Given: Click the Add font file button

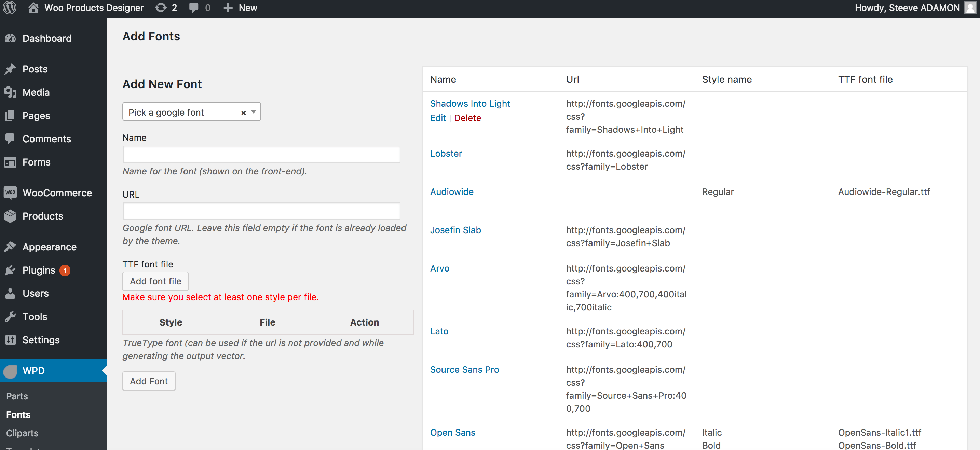Looking at the screenshot, I should tap(155, 281).
